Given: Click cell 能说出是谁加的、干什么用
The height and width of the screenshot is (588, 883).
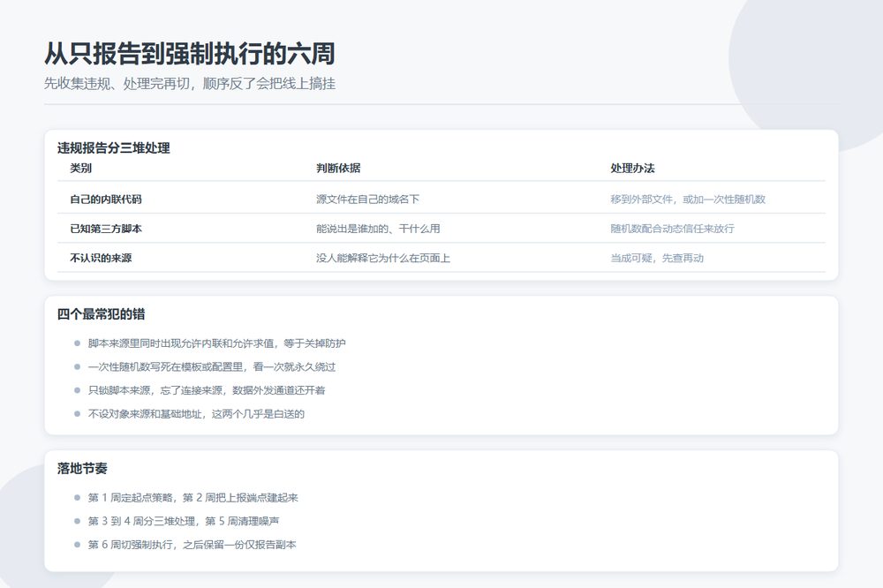Looking at the screenshot, I should [x=378, y=229].
